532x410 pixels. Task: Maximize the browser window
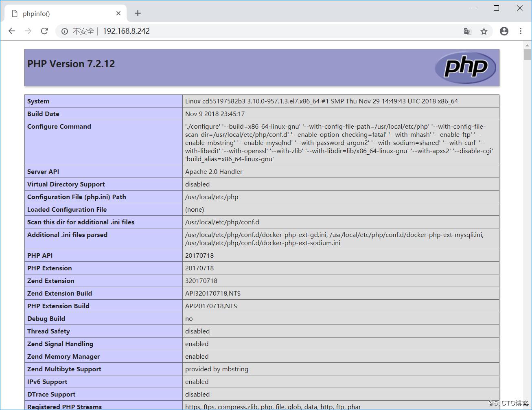click(496, 8)
